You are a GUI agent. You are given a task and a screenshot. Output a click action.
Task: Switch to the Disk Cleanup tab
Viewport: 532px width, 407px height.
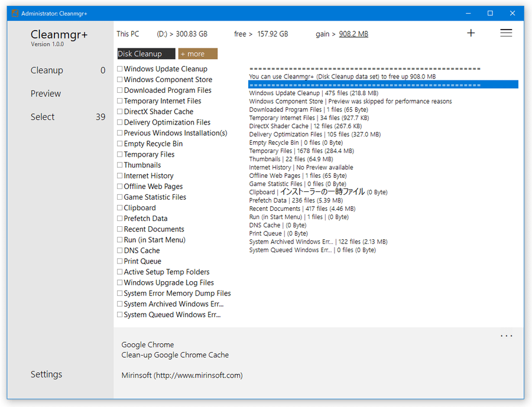[x=146, y=54]
